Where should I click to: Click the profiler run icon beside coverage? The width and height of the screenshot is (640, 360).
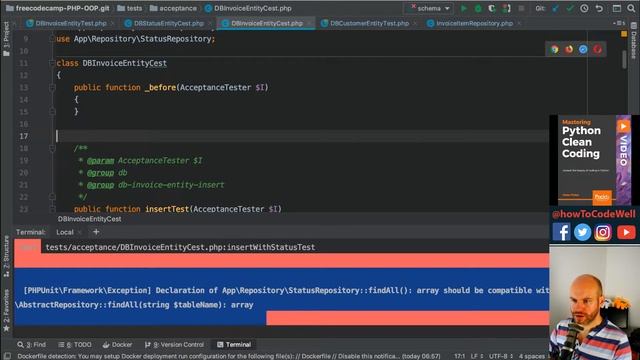[x=507, y=8]
